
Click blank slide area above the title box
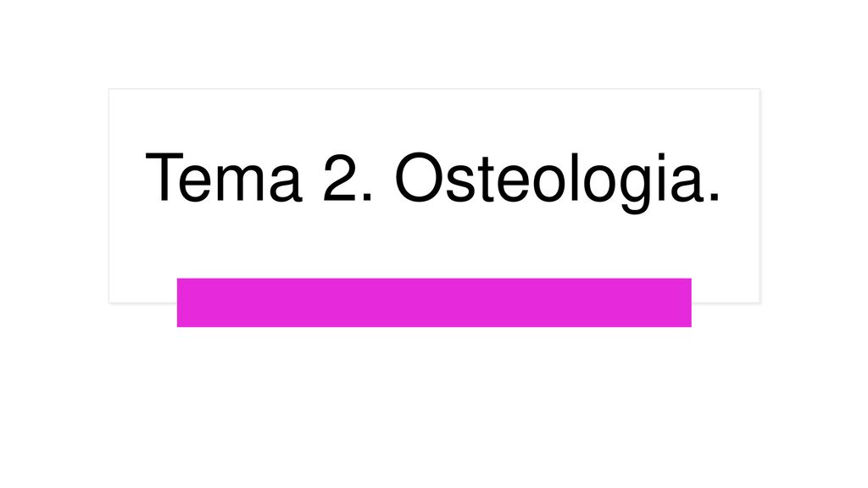coord(434,43)
